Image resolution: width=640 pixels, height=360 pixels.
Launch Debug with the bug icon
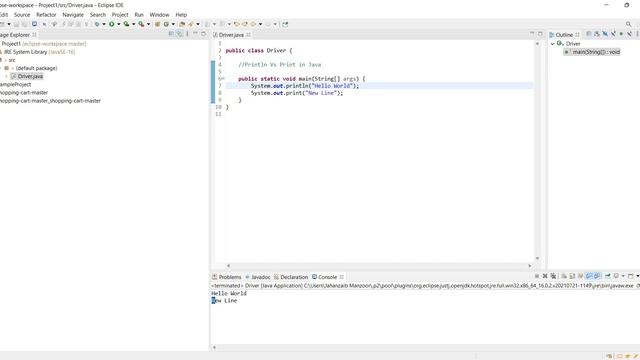[x=97, y=24]
